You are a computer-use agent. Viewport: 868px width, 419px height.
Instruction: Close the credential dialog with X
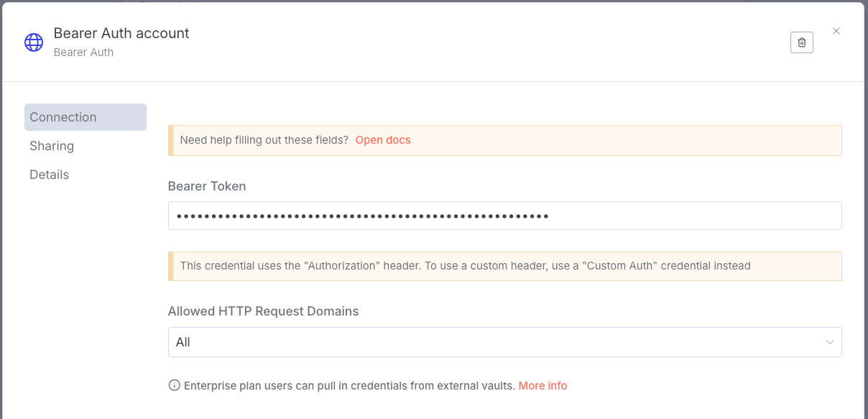836,31
